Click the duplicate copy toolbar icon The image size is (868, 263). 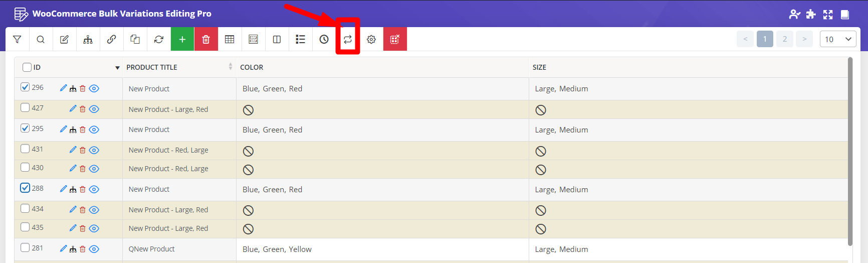[x=135, y=39]
